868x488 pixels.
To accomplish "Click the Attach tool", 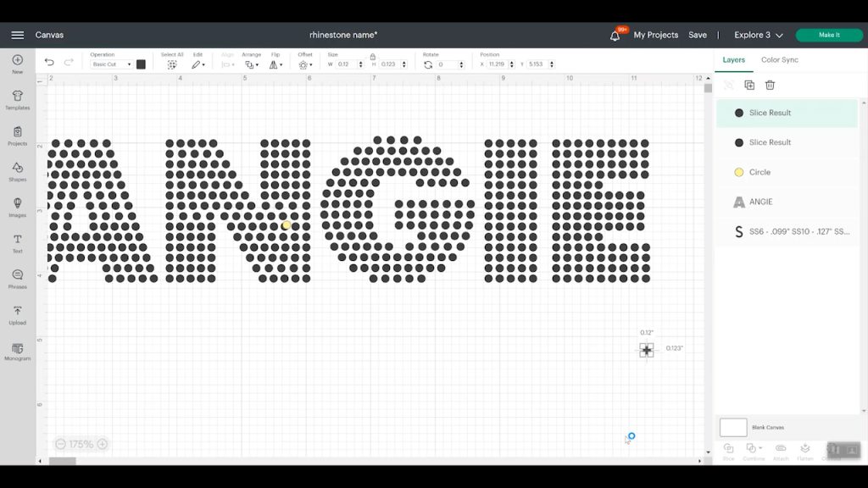I will [781, 451].
